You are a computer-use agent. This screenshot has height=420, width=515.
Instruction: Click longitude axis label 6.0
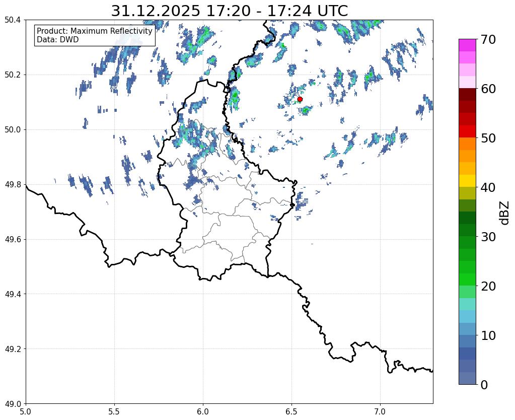[203, 411]
